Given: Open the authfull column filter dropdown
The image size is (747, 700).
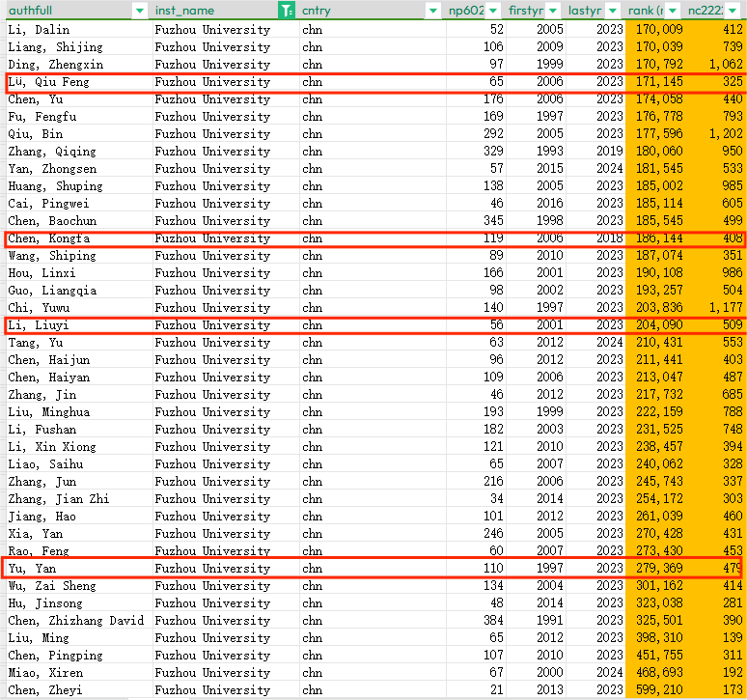Looking at the screenshot, I should pyautogui.click(x=140, y=11).
